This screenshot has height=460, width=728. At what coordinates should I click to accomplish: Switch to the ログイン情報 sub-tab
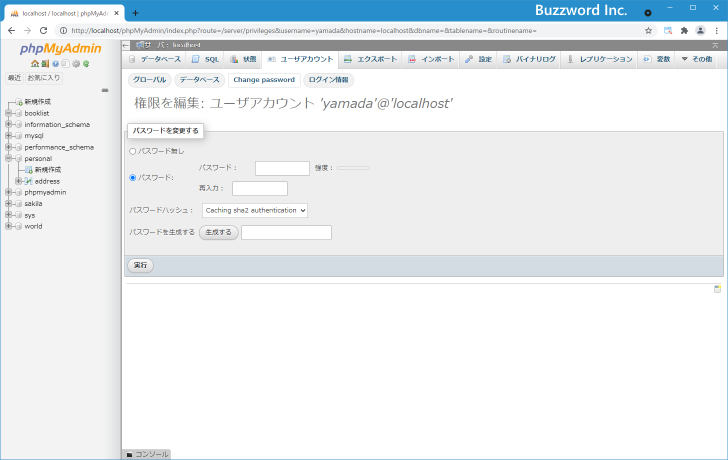point(328,80)
